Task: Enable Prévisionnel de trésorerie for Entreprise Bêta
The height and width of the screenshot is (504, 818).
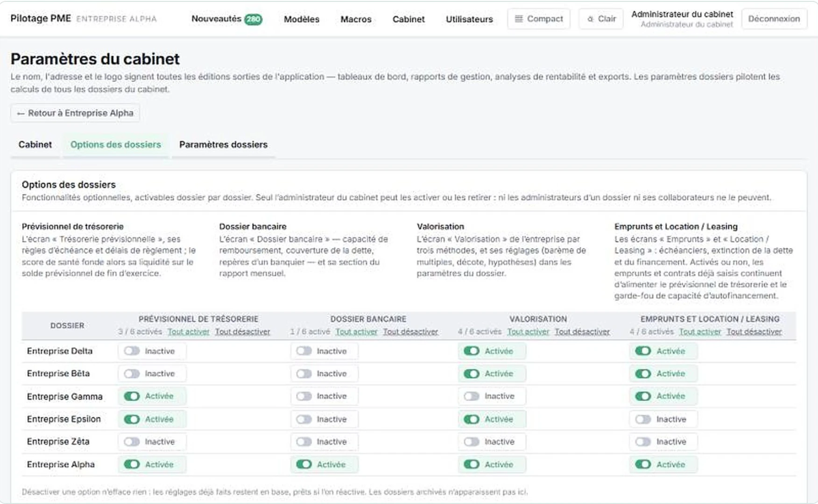Action: click(152, 374)
